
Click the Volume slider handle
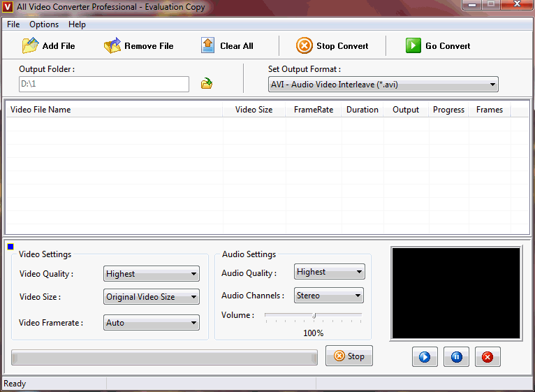point(314,316)
